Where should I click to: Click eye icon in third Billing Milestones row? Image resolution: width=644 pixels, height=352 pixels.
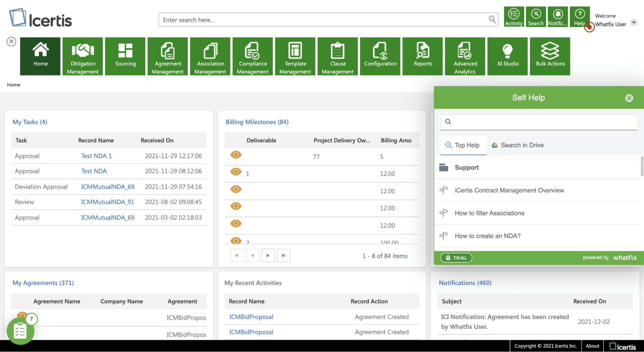(236, 189)
